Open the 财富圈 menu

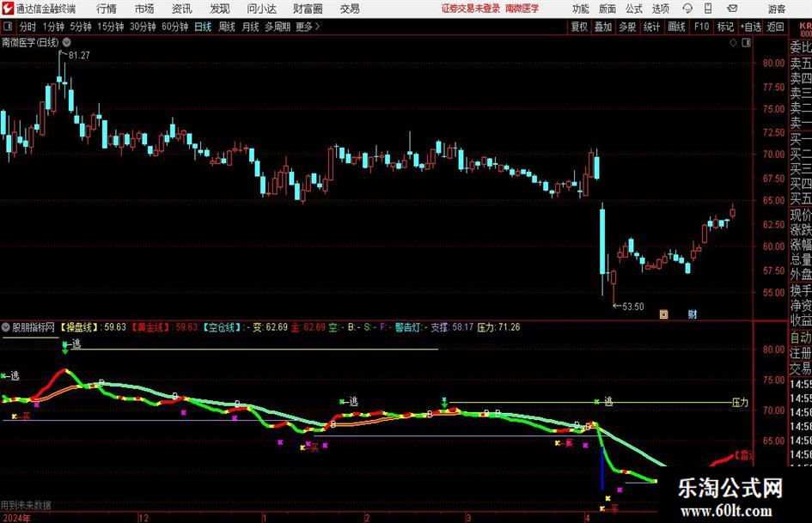(x=308, y=9)
